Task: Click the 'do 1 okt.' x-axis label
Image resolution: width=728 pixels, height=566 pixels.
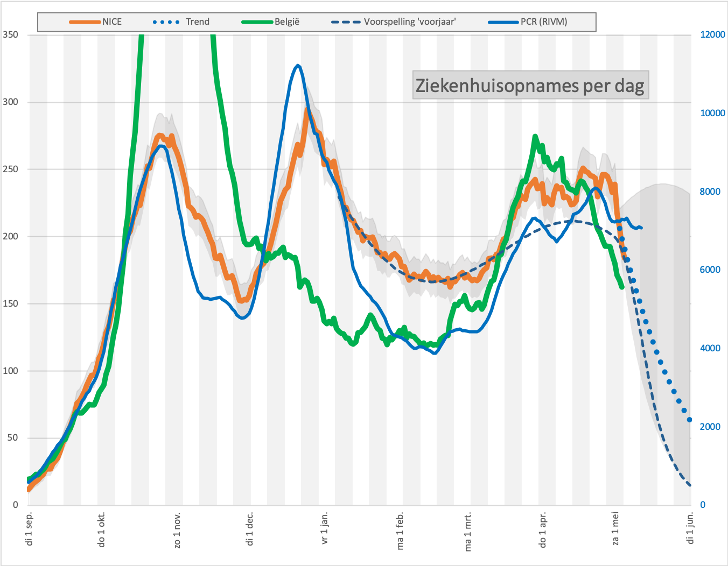Action: coord(102,530)
